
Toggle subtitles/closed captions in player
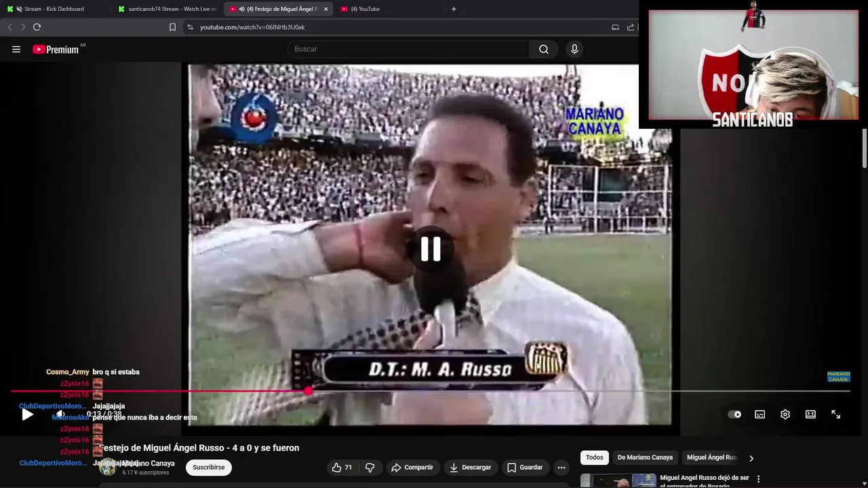(760, 414)
